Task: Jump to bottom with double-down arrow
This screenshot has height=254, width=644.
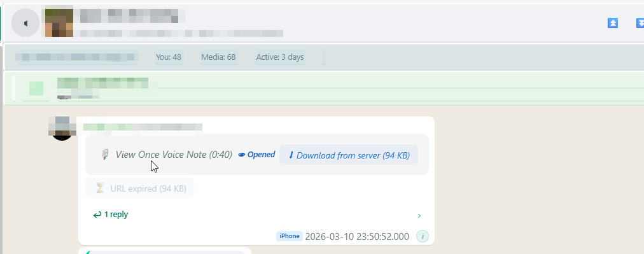Action: [x=640, y=23]
